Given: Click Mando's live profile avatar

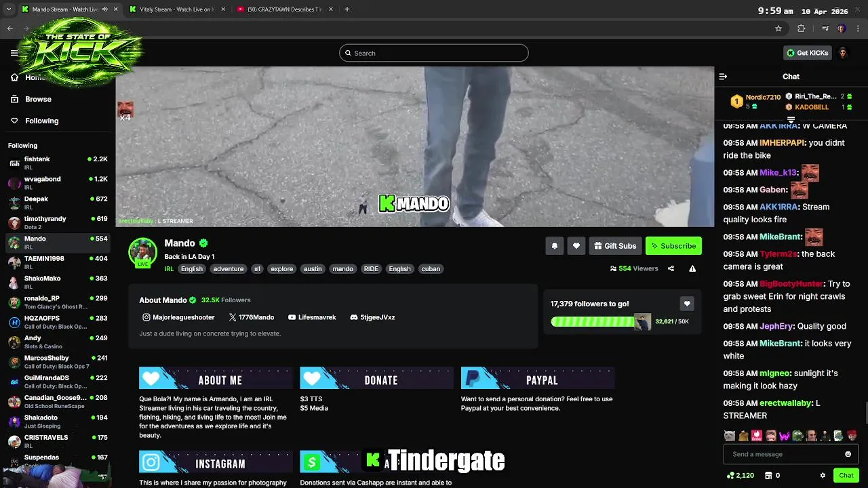Looking at the screenshot, I should point(142,252).
